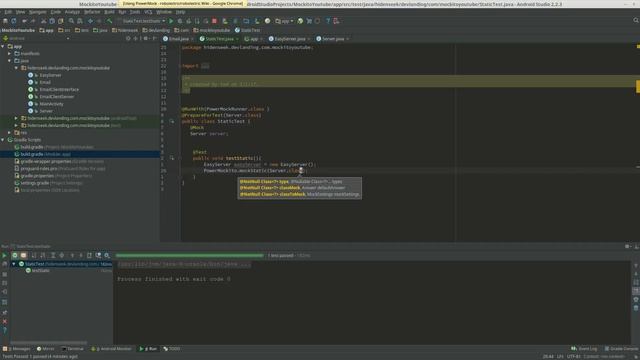Expand the manifests folder

(x=10, y=53)
